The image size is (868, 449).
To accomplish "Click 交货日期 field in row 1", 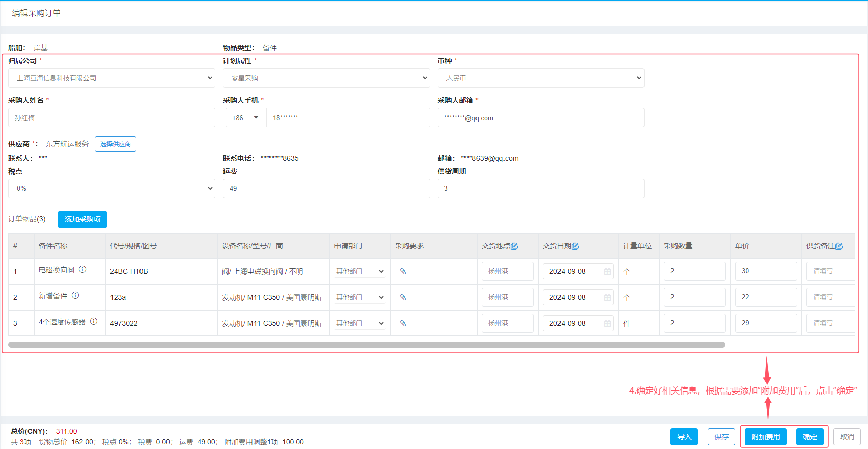I will [x=578, y=271].
